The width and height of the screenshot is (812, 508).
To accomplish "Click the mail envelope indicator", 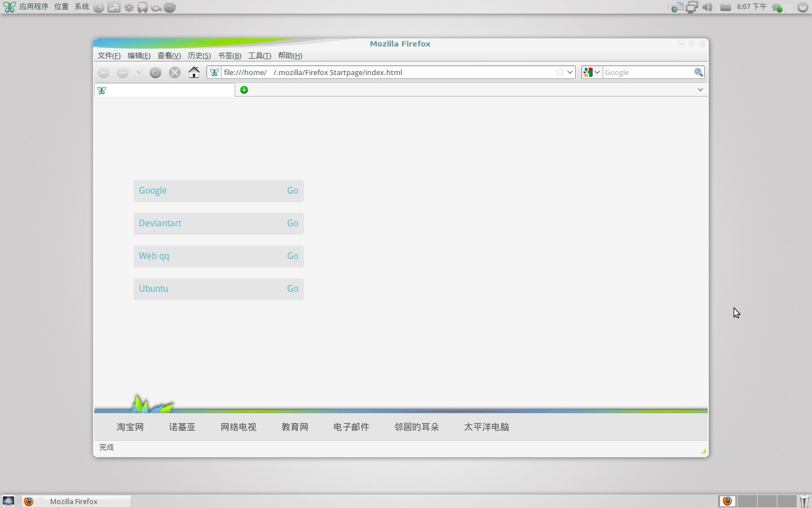I will tap(726, 7).
